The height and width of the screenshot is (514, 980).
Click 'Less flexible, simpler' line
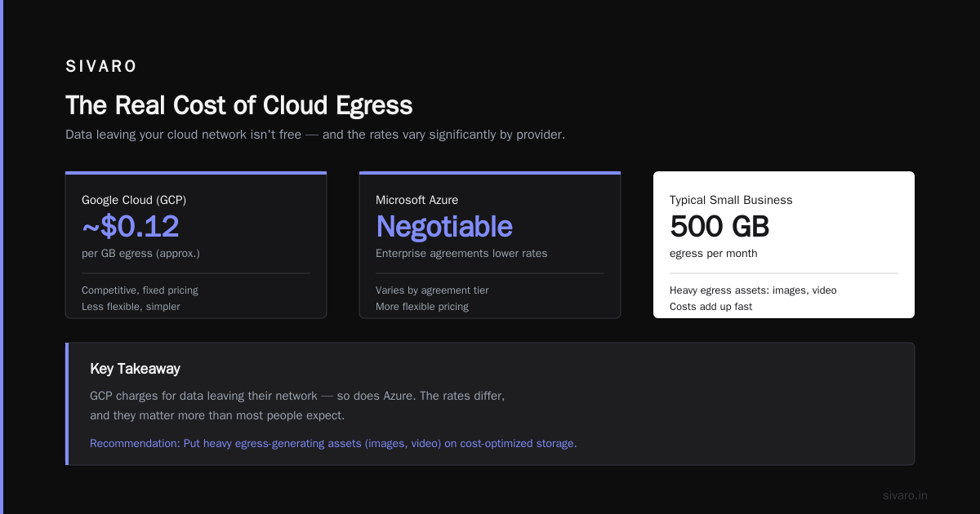(x=131, y=307)
